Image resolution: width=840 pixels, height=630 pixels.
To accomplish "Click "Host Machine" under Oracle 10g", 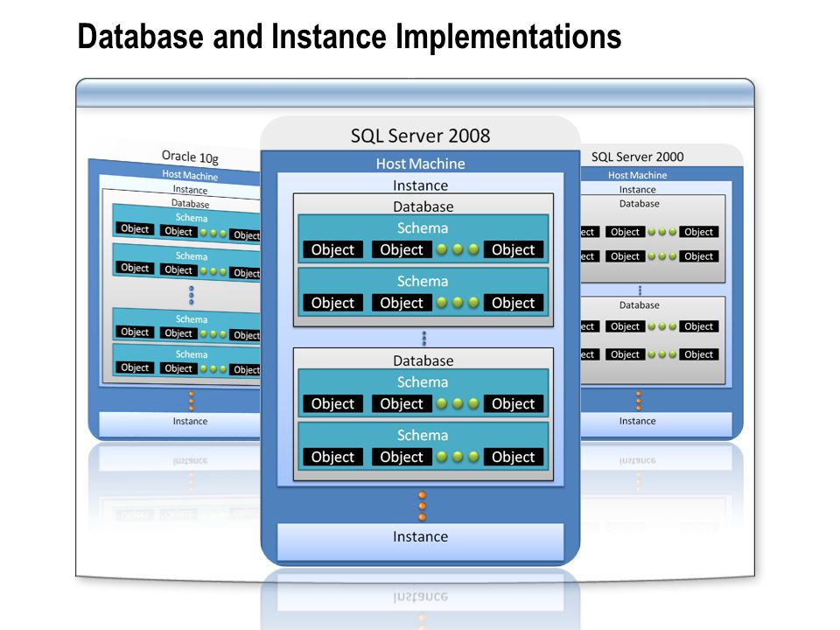I will [190, 175].
